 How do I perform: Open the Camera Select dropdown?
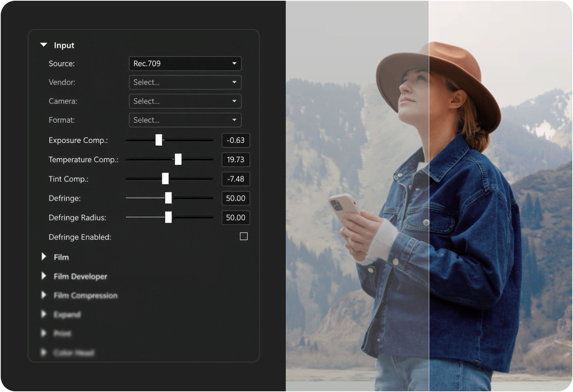pos(185,101)
